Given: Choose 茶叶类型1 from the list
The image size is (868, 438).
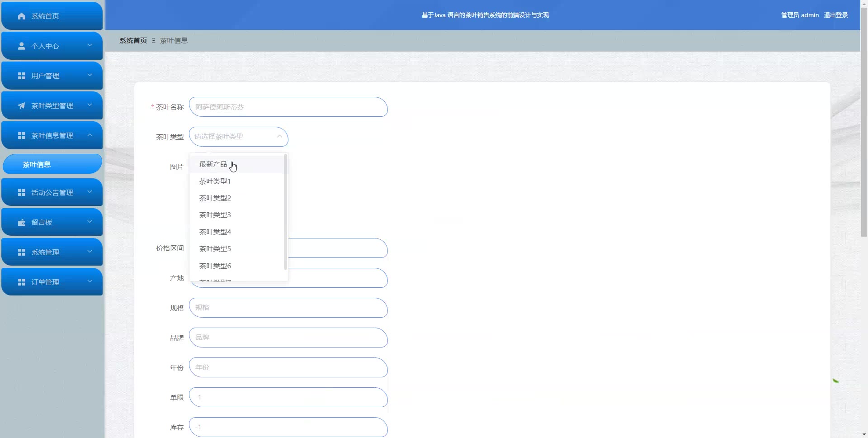Looking at the screenshot, I should point(236,181).
